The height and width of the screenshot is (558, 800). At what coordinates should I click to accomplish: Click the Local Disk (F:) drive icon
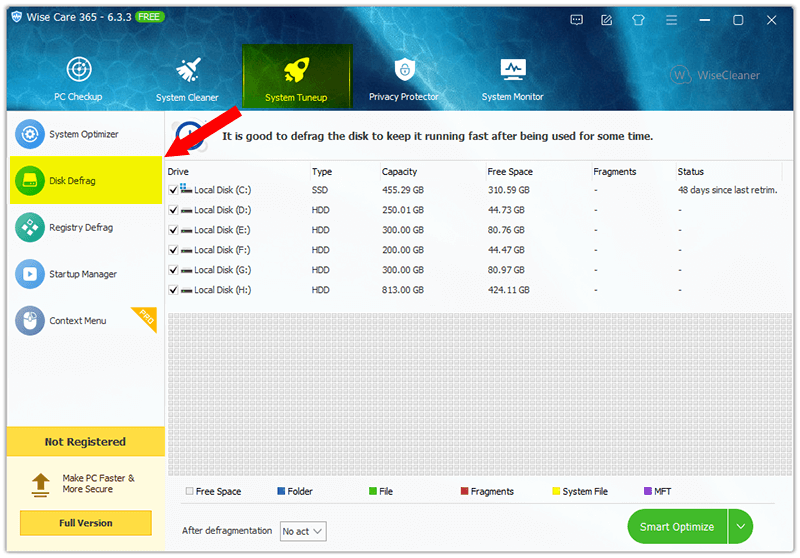coord(186,251)
